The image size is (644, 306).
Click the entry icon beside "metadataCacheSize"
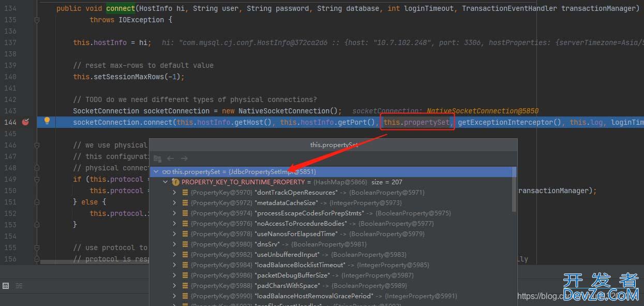(x=185, y=203)
